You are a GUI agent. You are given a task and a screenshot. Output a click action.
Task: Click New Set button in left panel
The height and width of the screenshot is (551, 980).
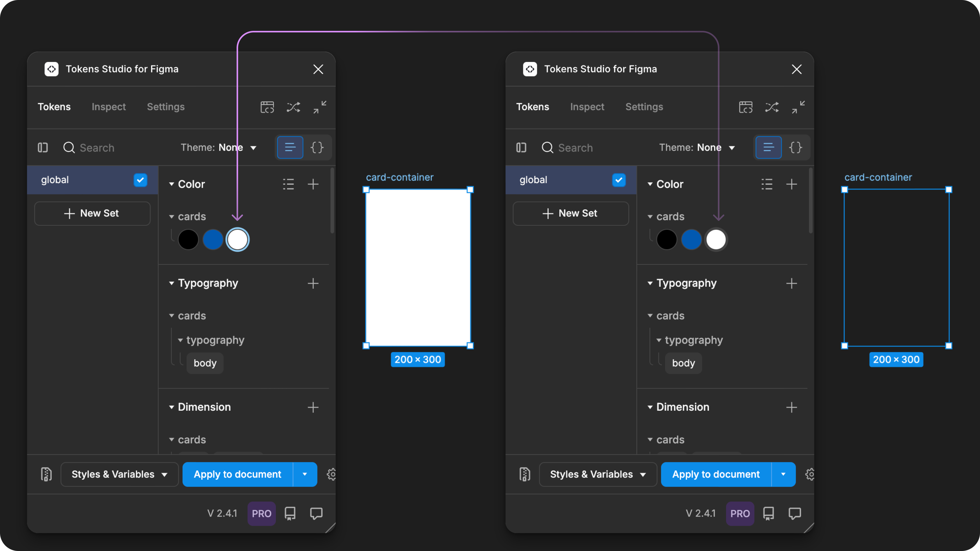click(92, 213)
